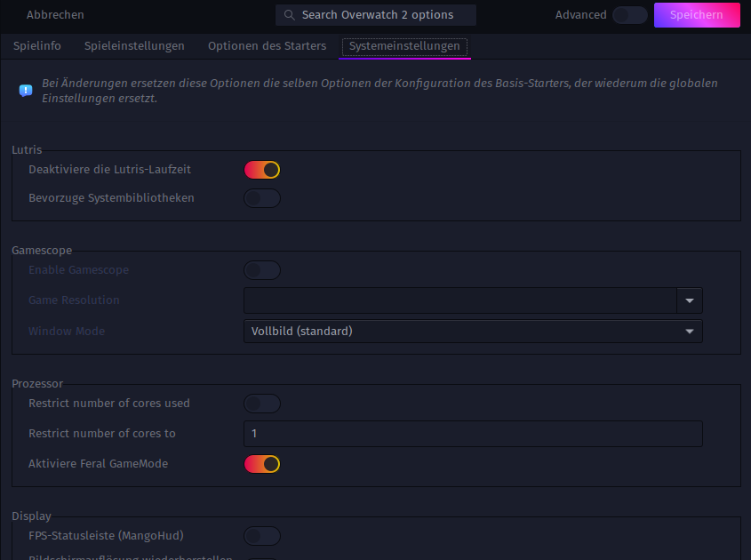Click Restrict number of cores to field
The width and height of the screenshot is (751, 560).
[x=473, y=434]
